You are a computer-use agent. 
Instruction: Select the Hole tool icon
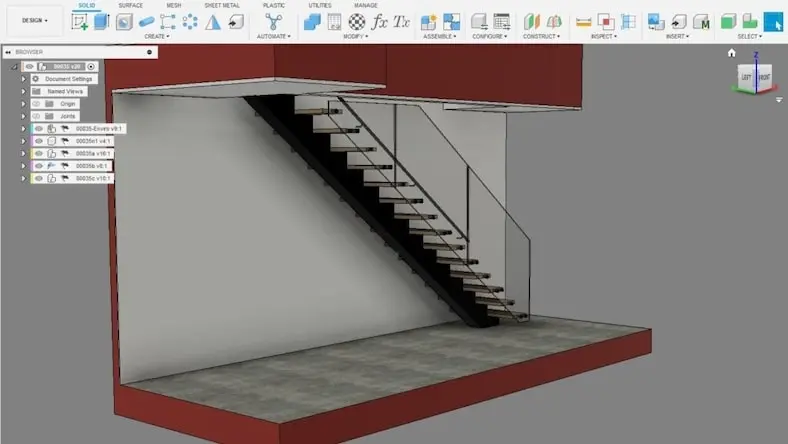(124, 22)
